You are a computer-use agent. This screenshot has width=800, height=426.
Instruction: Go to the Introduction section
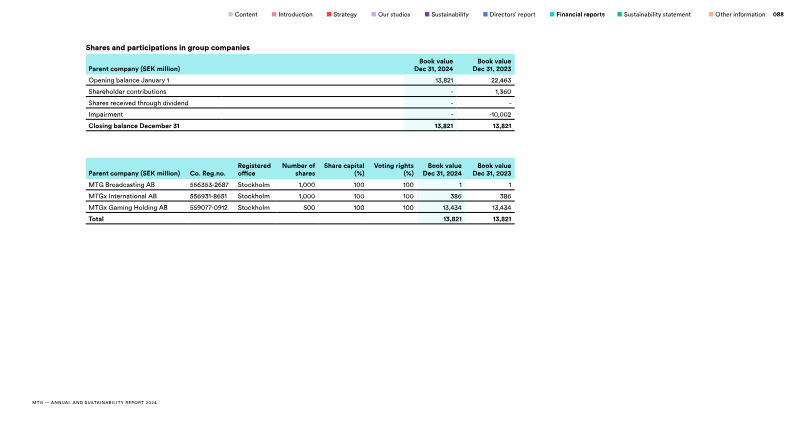pos(295,15)
